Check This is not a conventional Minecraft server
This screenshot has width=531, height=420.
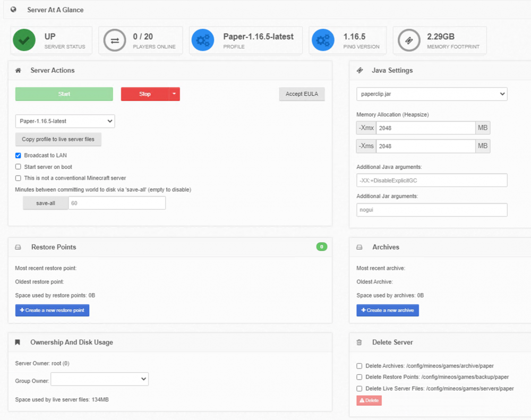[18, 178]
